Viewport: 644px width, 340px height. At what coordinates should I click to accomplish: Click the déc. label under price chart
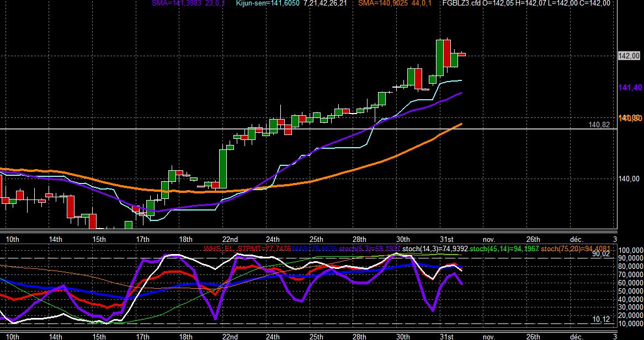pyautogui.click(x=576, y=240)
